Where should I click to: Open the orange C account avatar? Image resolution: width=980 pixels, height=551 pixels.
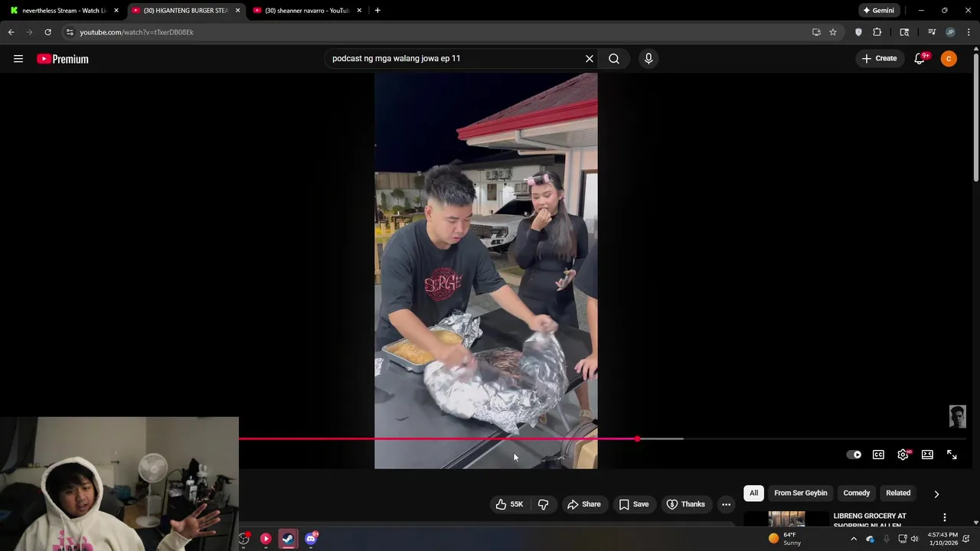point(949,59)
